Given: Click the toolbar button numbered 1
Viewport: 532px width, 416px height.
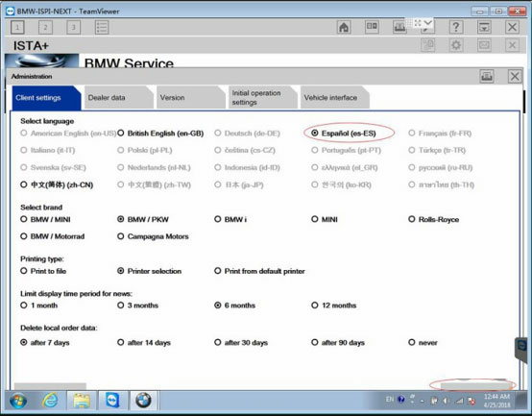Looking at the screenshot, I should click(17, 28).
